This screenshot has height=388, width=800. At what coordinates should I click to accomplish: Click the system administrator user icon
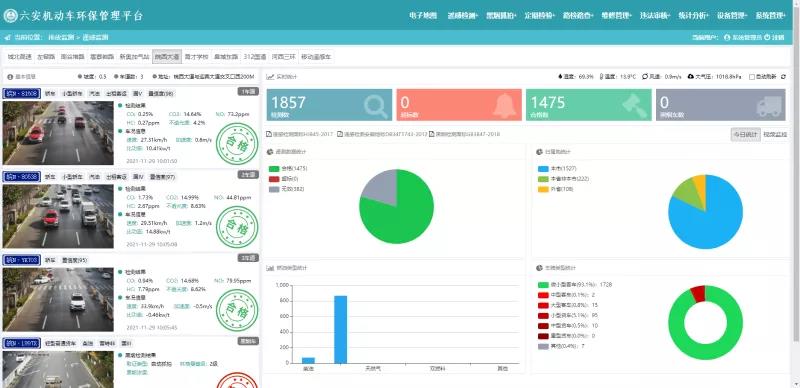(x=727, y=37)
